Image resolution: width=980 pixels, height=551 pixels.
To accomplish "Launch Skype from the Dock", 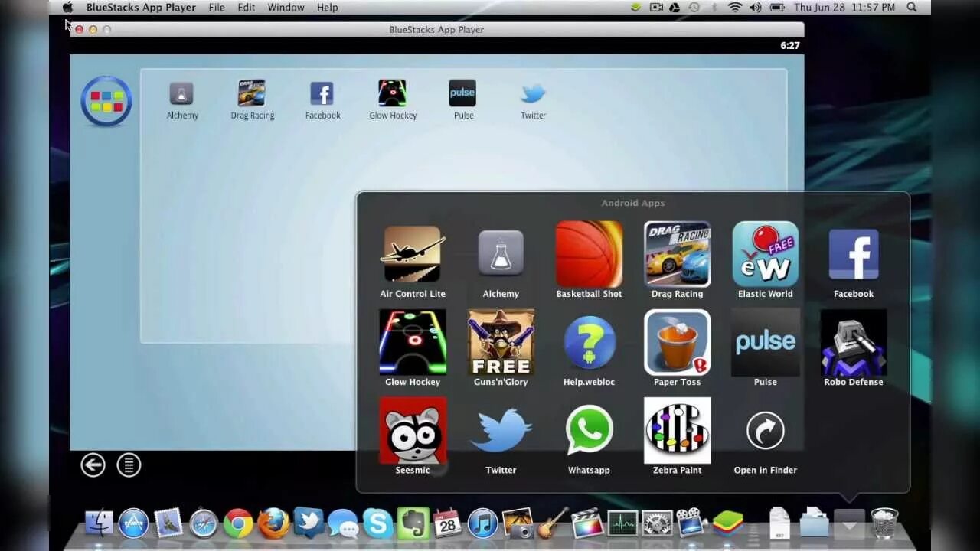I will coord(378,523).
